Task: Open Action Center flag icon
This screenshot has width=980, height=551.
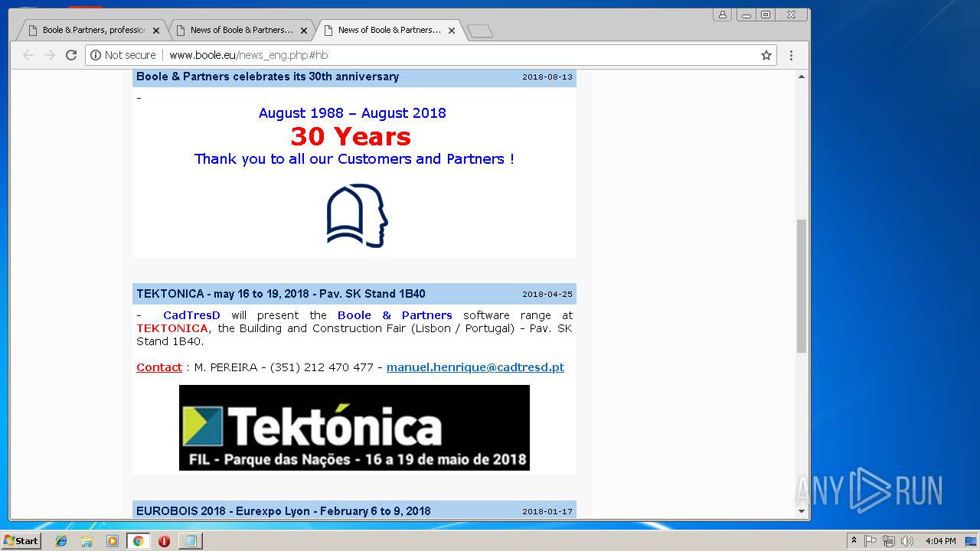Action: click(871, 541)
